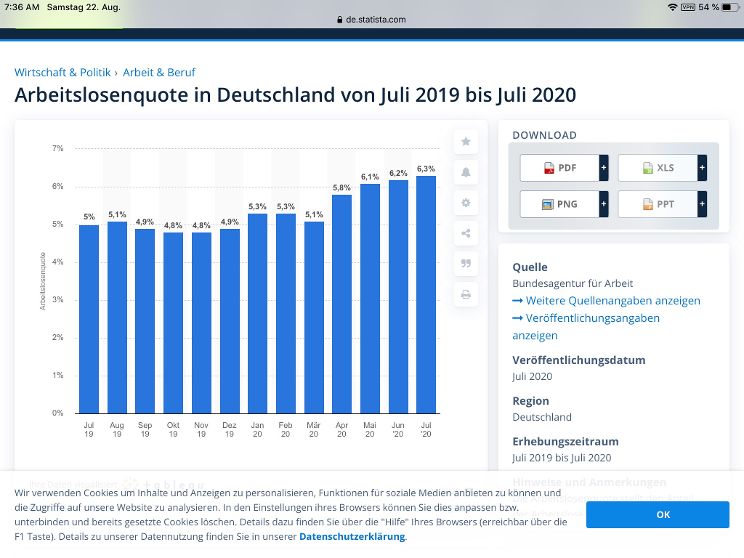Open chart settings gear icon

[465, 203]
